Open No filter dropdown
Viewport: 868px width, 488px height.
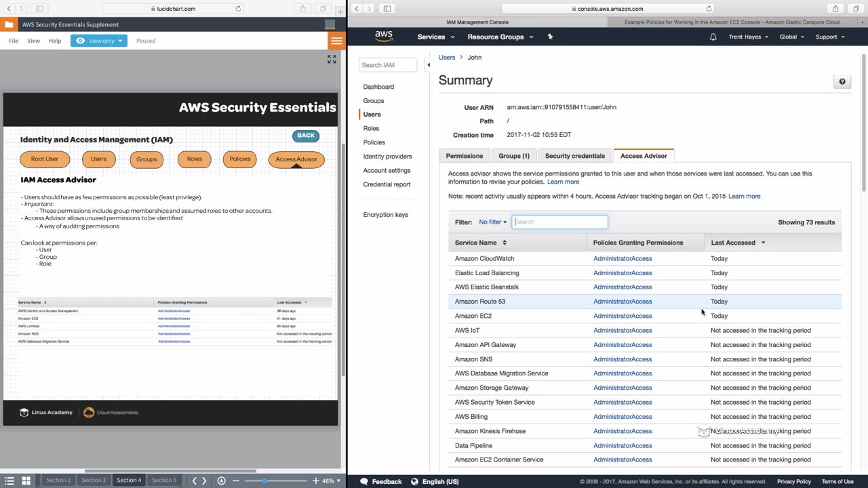click(493, 222)
